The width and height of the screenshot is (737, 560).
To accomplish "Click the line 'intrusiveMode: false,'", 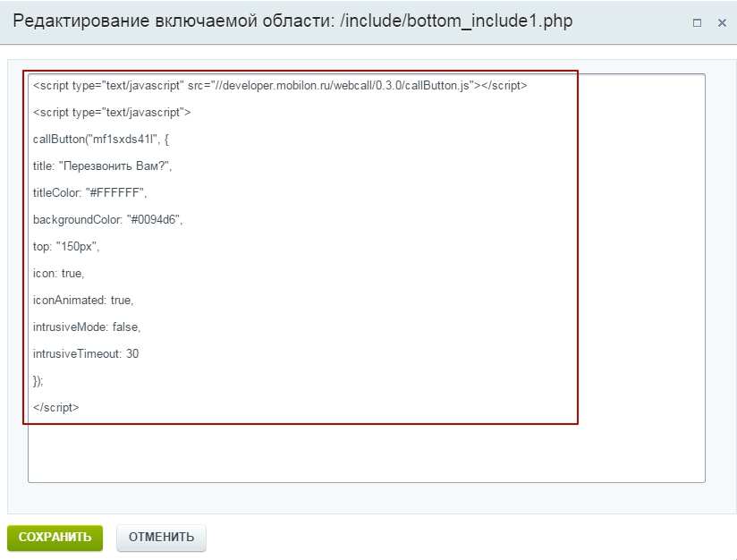I will click(x=87, y=327).
